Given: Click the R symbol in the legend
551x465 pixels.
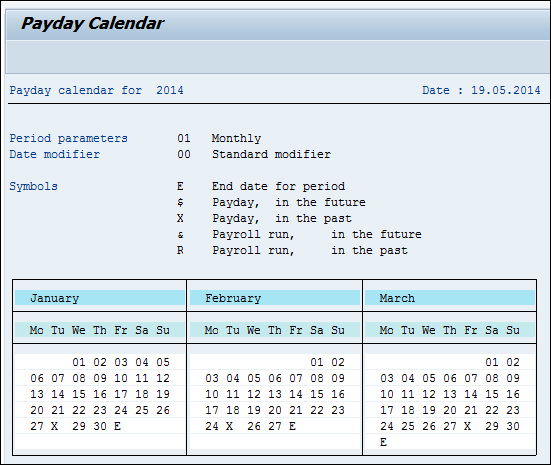Looking at the screenshot, I should coord(180,250).
